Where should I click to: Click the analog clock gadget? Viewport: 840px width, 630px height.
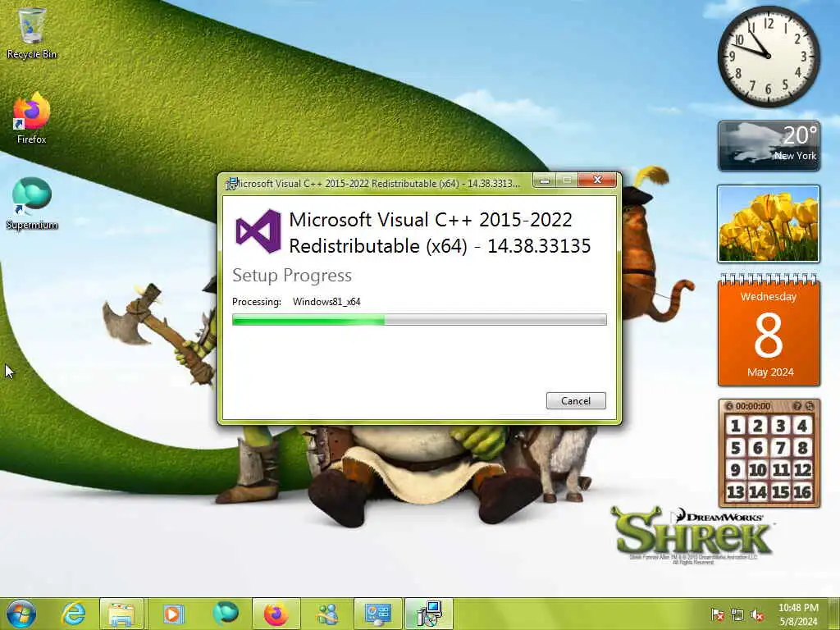click(768, 56)
